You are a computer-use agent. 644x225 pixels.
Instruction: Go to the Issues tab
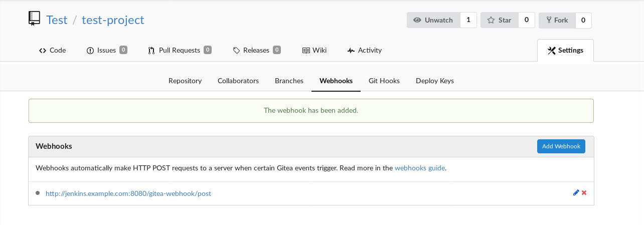click(x=106, y=50)
